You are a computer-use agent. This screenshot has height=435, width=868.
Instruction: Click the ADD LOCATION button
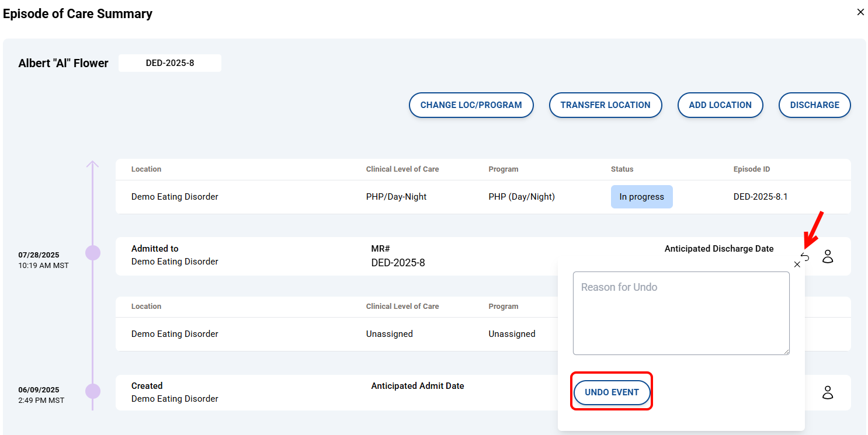[x=720, y=105]
